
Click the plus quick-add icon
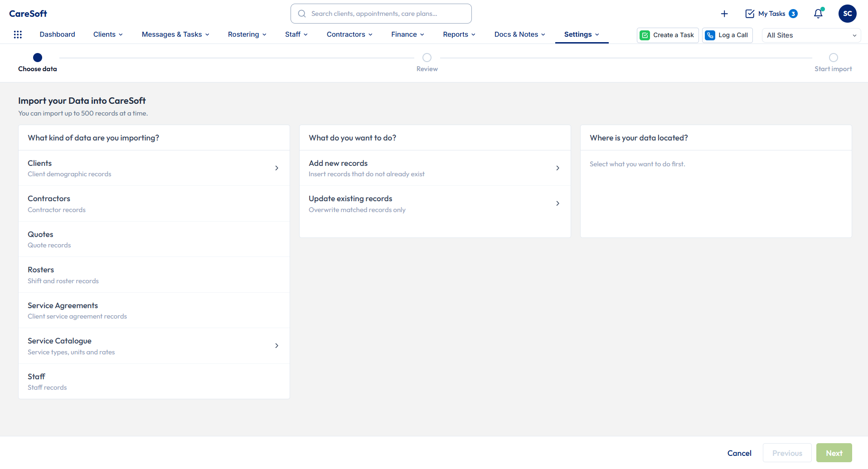tap(724, 14)
